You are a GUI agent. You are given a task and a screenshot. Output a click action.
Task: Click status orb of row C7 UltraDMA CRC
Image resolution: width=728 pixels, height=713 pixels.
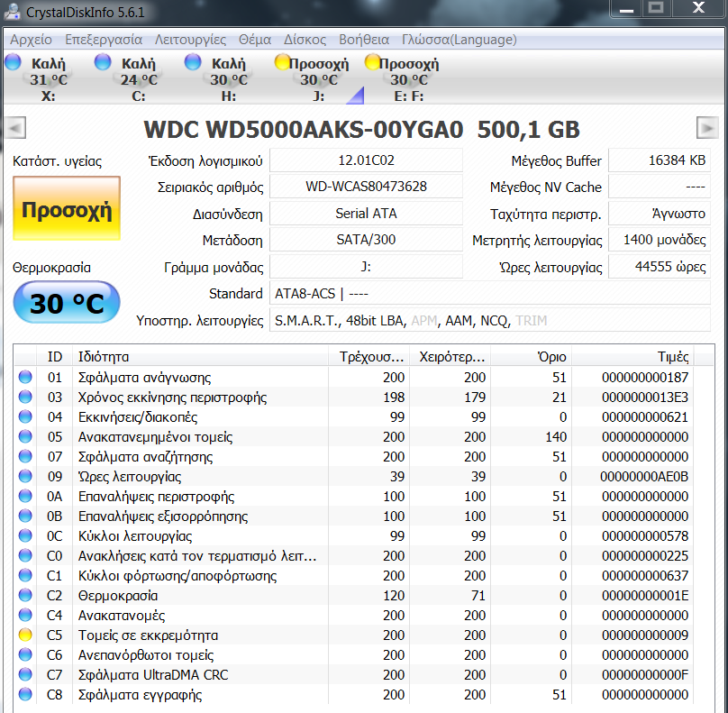click(25, 674)
